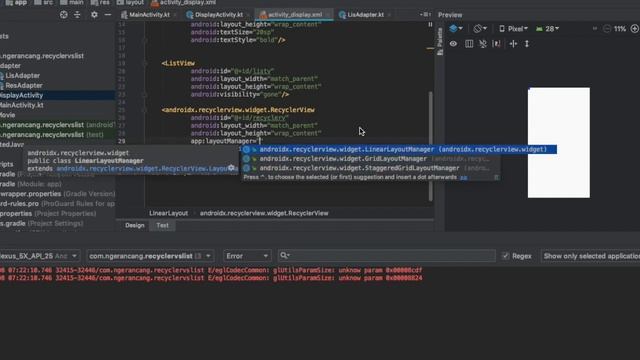Select MainActivity.kt in project tree
This screenshot has width=640, height=360.
pyautogui.click(x=22, y=105)
